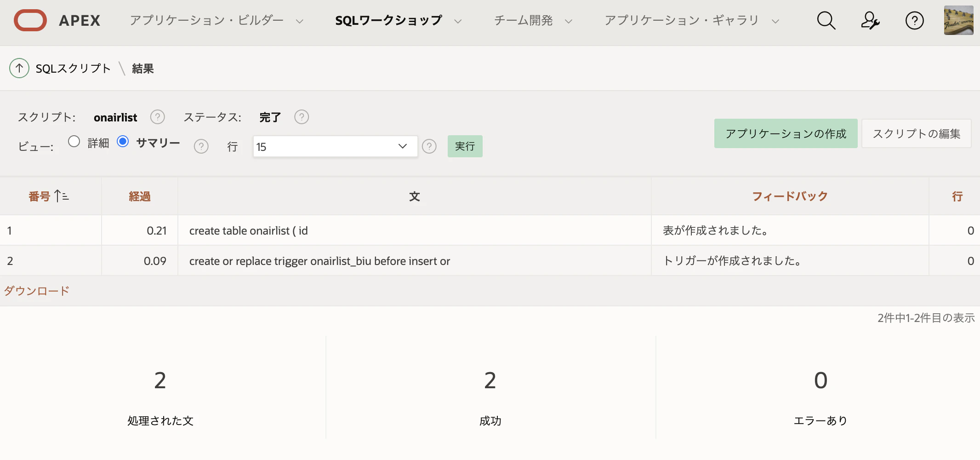This screenshot has width=980, height=460.
Task: Sort by the フィードバック column header
Action: 790,196
